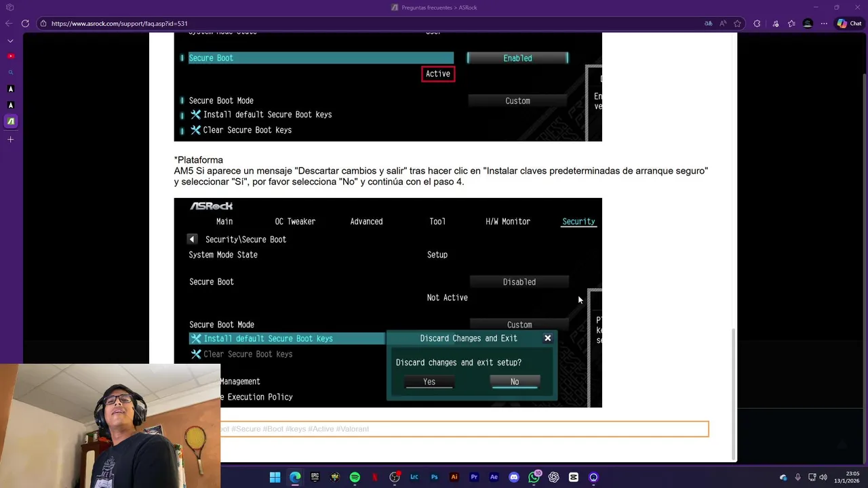Viewport: 868px width, 488px height.
Task: Click the hashtag box mentioning #Valorant
Action: (465, 429)
